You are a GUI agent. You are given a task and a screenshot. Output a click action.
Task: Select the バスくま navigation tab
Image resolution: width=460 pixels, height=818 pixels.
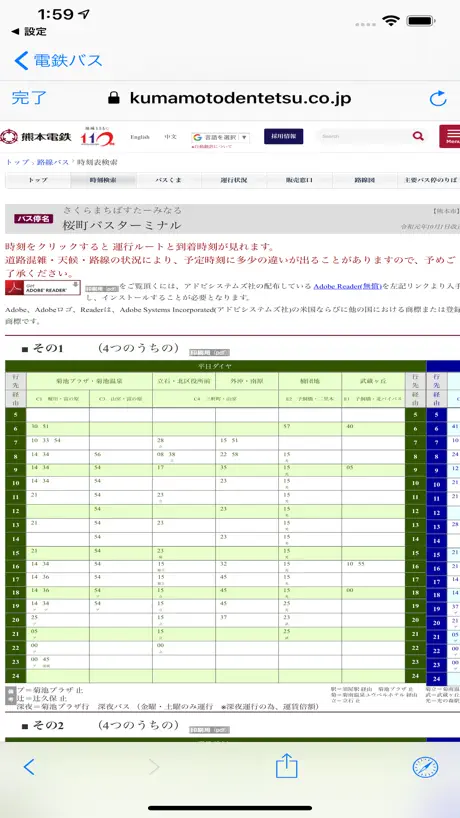point(168,180)
